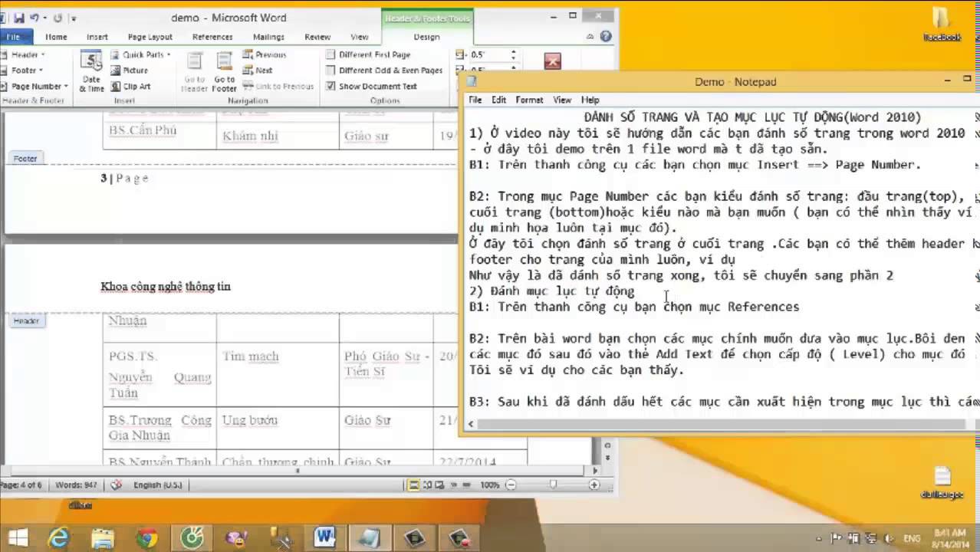Uncheck Show Document Text checkbox
The image size is (980, 552).
[x=331, y=87]
